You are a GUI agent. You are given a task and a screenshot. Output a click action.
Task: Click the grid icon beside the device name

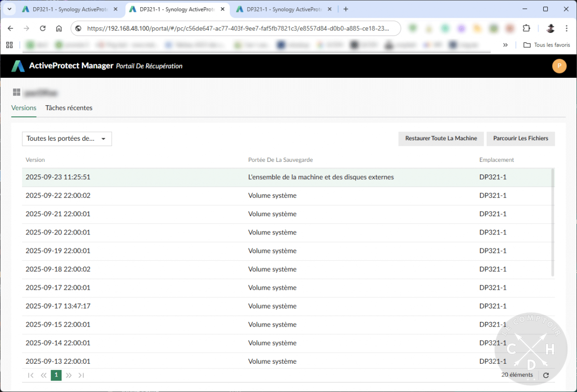point(16,92)
